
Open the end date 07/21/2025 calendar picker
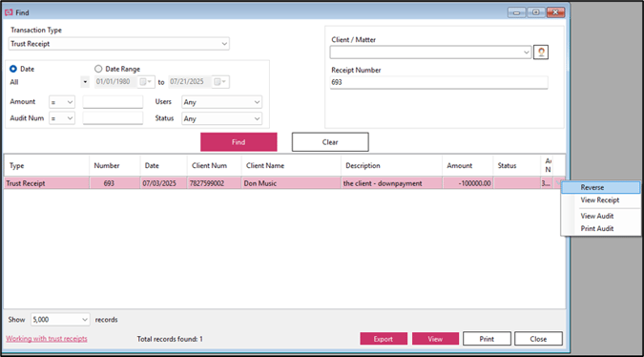[x=219, y=82]
